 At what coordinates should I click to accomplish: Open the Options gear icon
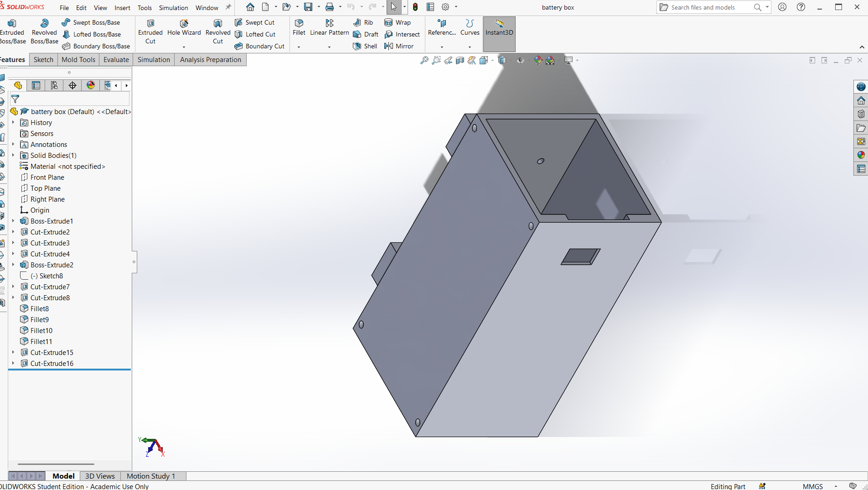(445, 7)
